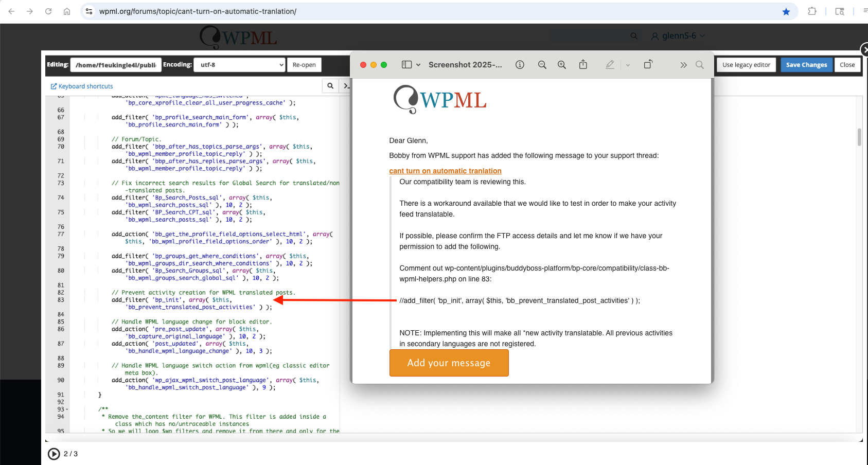
Task: Click the bookmark star icon
Action: point(786,11)
